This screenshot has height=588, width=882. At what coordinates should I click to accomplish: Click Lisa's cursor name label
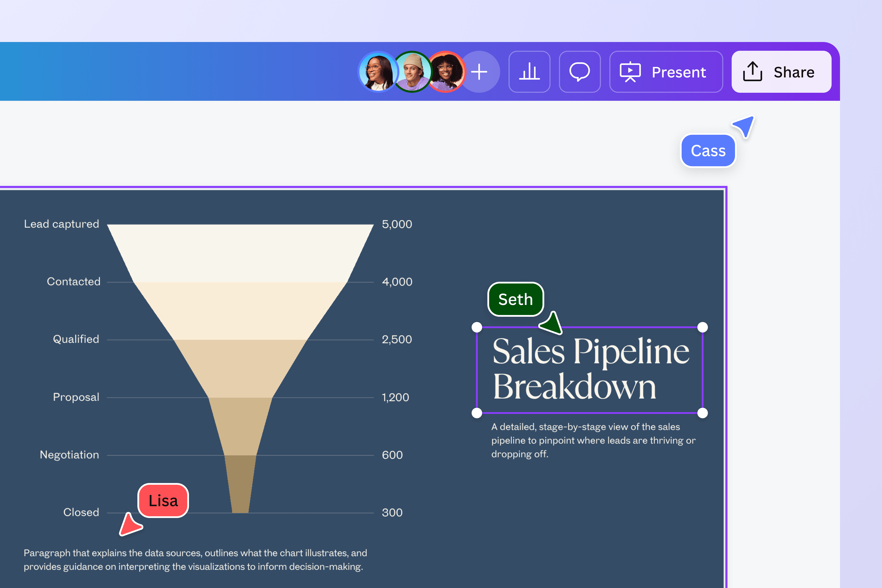[x=163, y=500]
